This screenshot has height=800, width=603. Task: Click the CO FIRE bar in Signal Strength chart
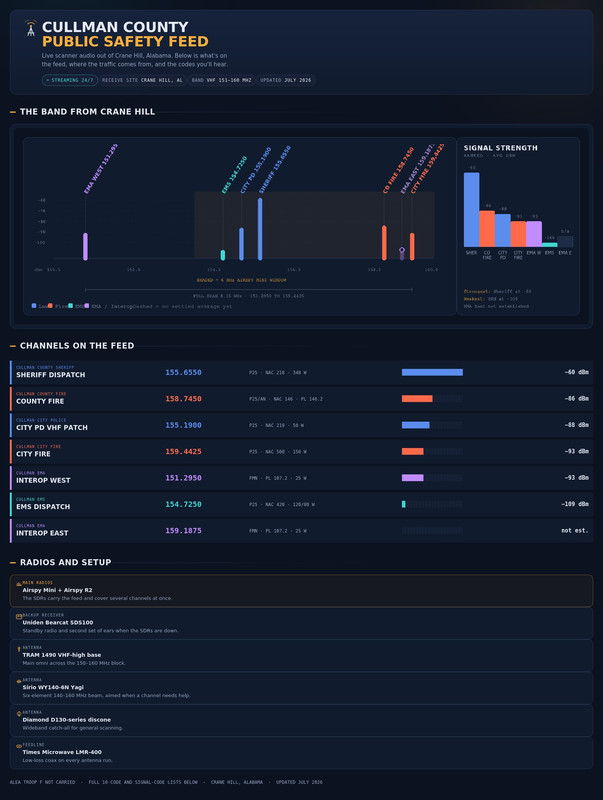coord(487,229)
